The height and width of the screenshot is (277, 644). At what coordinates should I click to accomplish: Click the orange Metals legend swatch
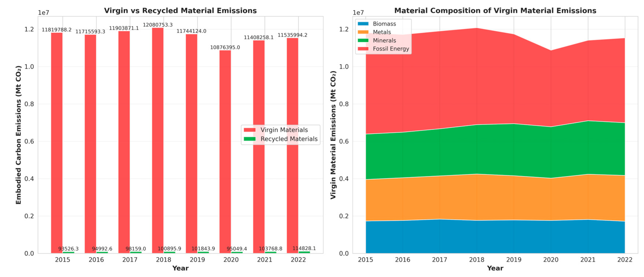click(363, 32)
